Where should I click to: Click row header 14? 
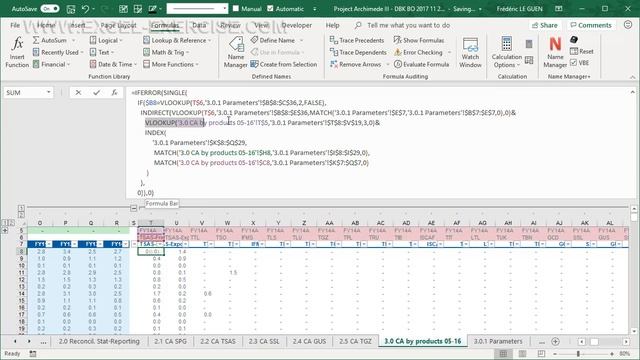pos(22,293)
